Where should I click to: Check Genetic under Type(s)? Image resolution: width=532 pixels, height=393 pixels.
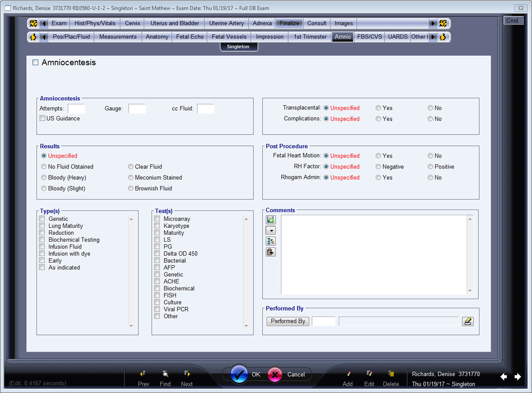(42, 219)
